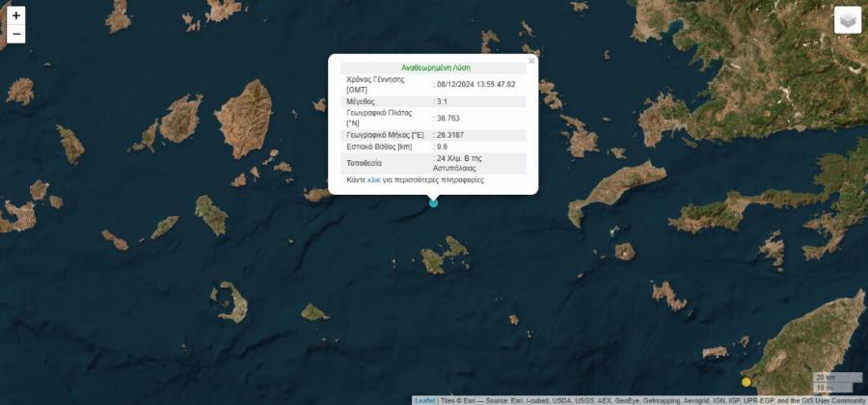This screenshot has height=405, width=868.
Task: Click the 'Μέγεθος' row label
Action: [361, 101]
